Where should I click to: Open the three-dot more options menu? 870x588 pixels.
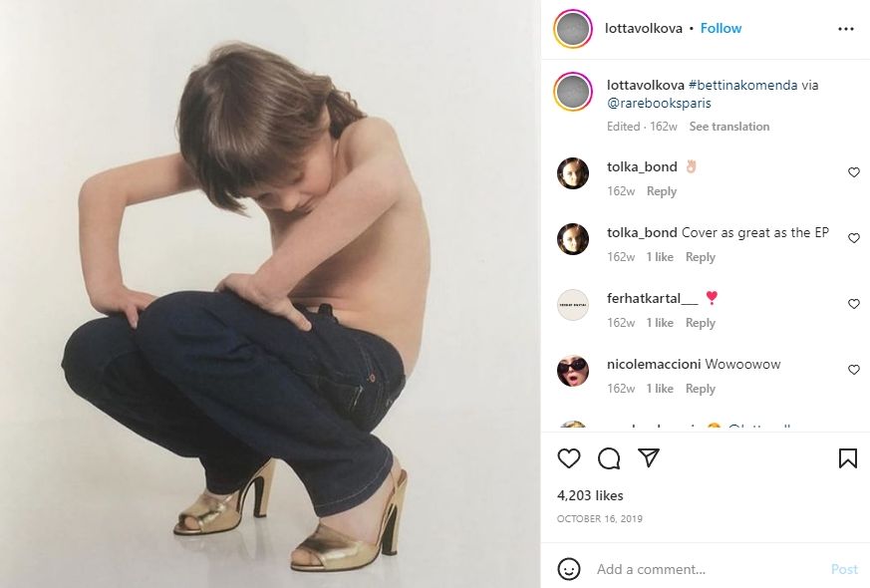pos(846,29)
